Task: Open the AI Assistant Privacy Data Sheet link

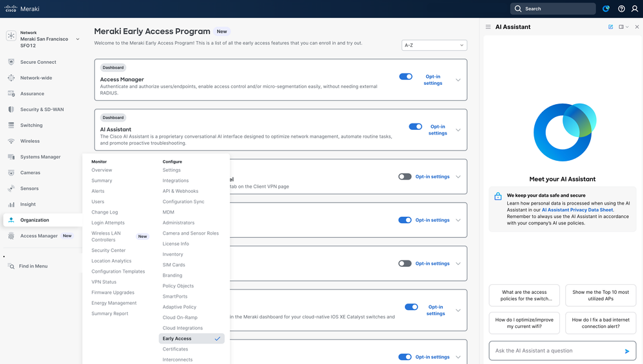Action: click(577, 210)
